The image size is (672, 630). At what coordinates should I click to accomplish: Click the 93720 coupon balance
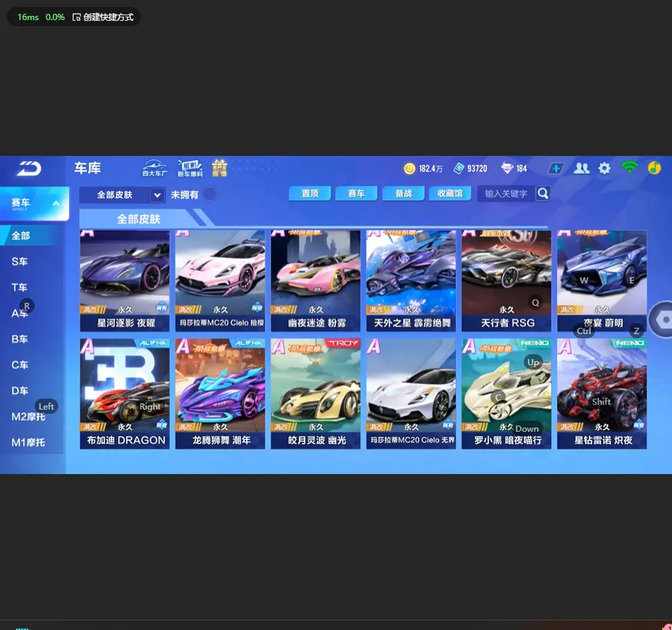(x=477, y=168)
